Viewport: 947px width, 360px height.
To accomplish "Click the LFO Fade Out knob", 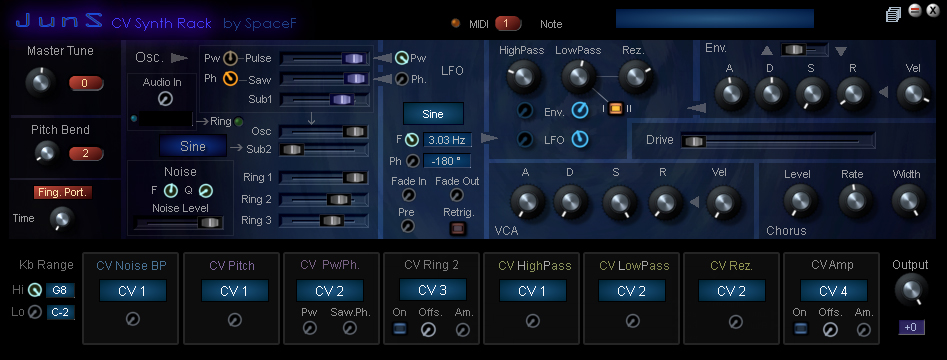I will pos(457,195).
